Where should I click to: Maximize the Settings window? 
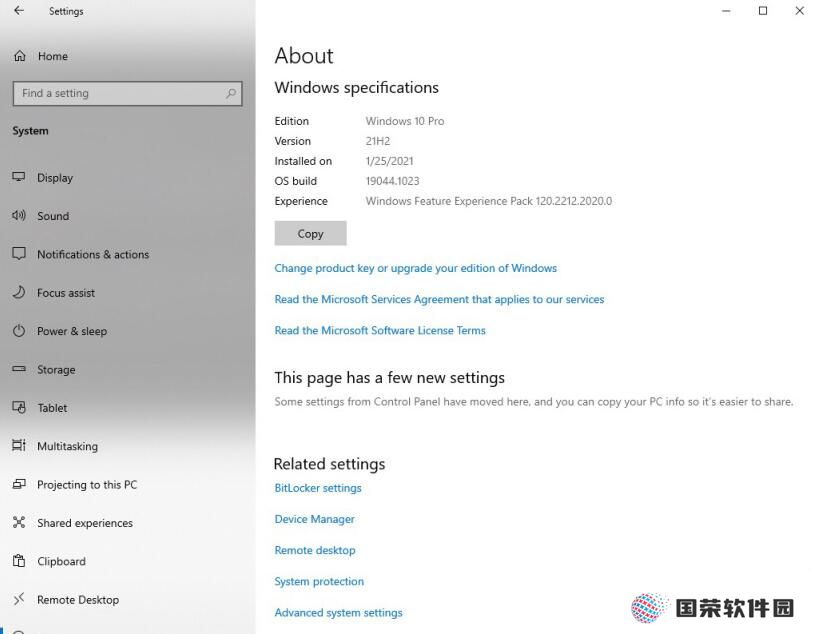click(x=763, y=11)
